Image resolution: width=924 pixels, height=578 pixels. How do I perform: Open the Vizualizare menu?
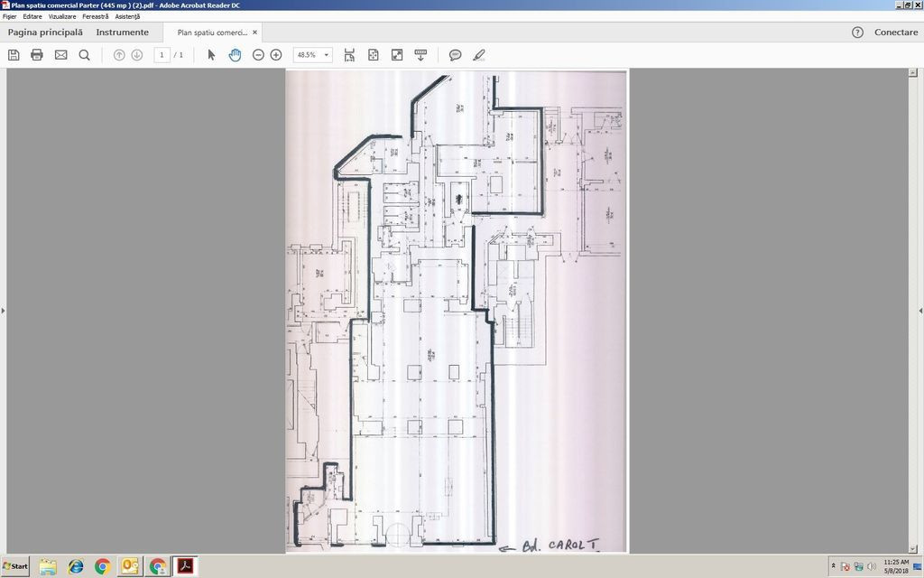[x=61, y=16]
